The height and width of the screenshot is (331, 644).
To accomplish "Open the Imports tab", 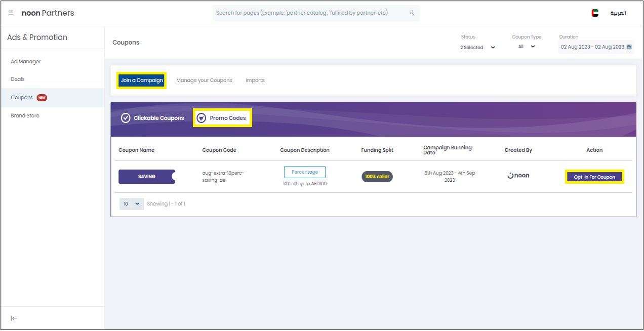I will coord(255,80).
